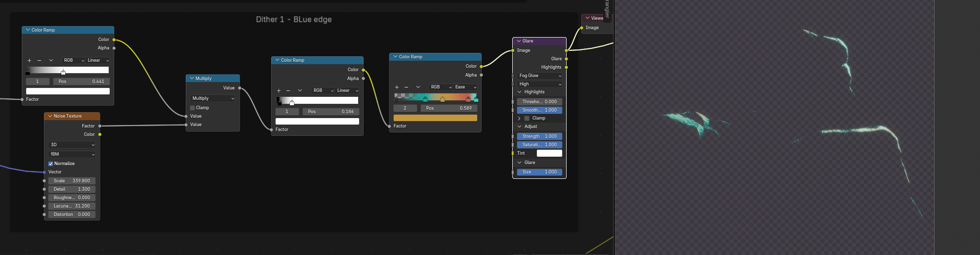Uncheck Normalize in the Noise Texture node

click(50, 164)
